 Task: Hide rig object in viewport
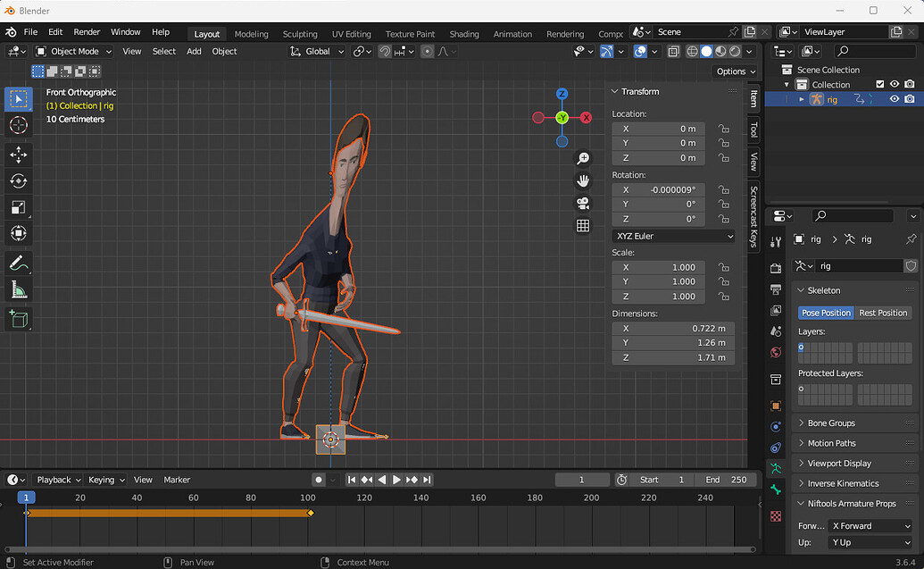click(x=895, y=99)
